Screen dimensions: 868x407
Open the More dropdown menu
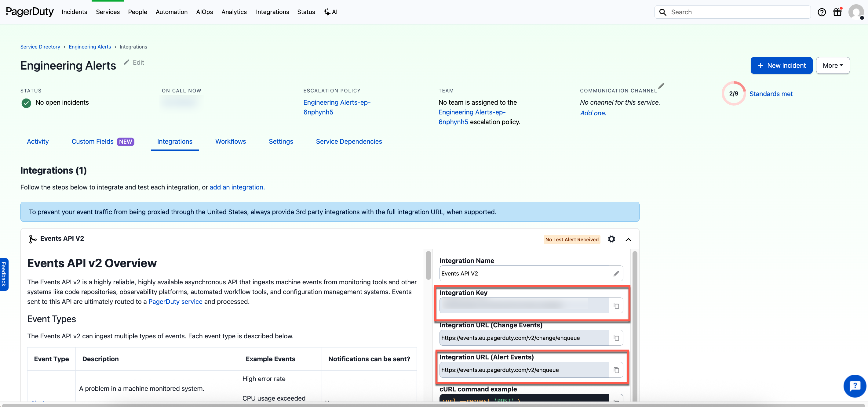pos(833,65)
